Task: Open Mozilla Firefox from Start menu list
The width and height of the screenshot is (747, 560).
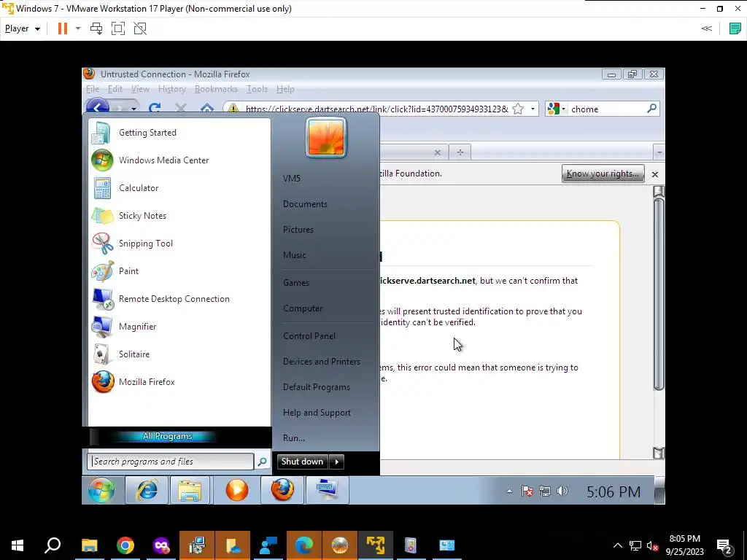Action: [179, 381]
